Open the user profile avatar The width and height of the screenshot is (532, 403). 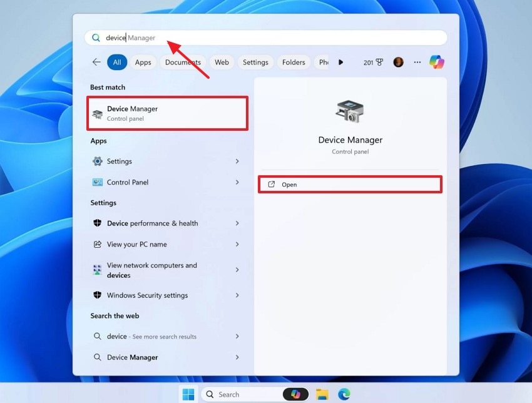pos(398,62)
